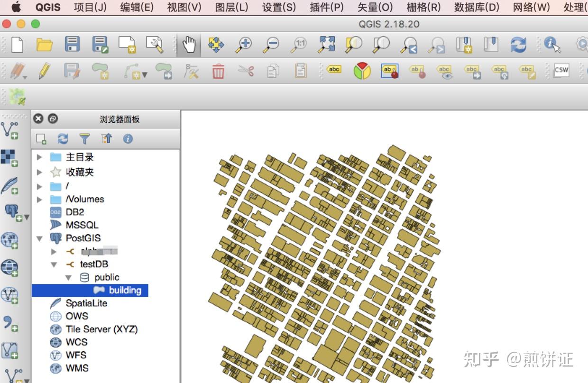Open the CSW metadata search tool

[561, 70]
